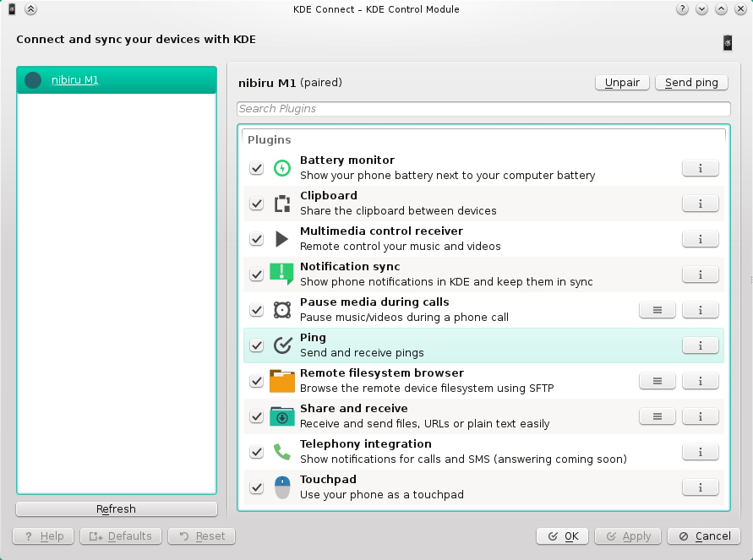Toggle Pause media during calls checkbox

256,310
